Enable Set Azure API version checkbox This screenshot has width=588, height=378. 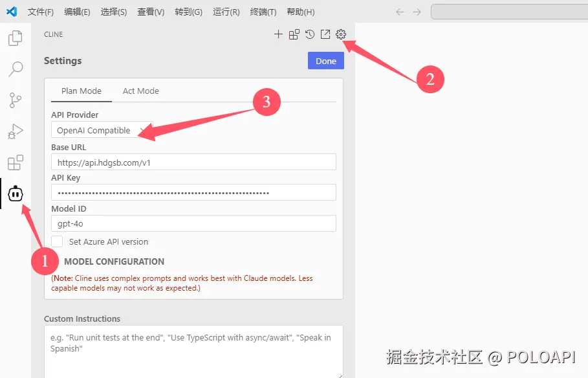click(x=57, y=241)
